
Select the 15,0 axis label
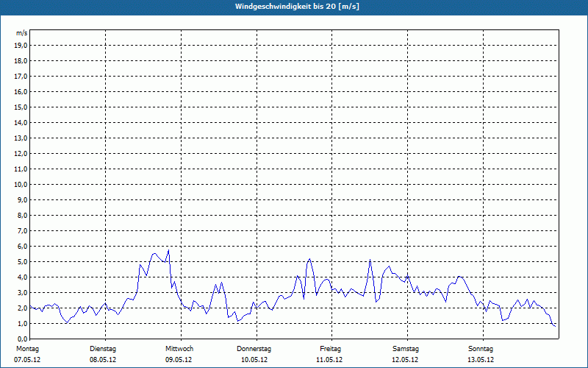click(x=21, y=107)
